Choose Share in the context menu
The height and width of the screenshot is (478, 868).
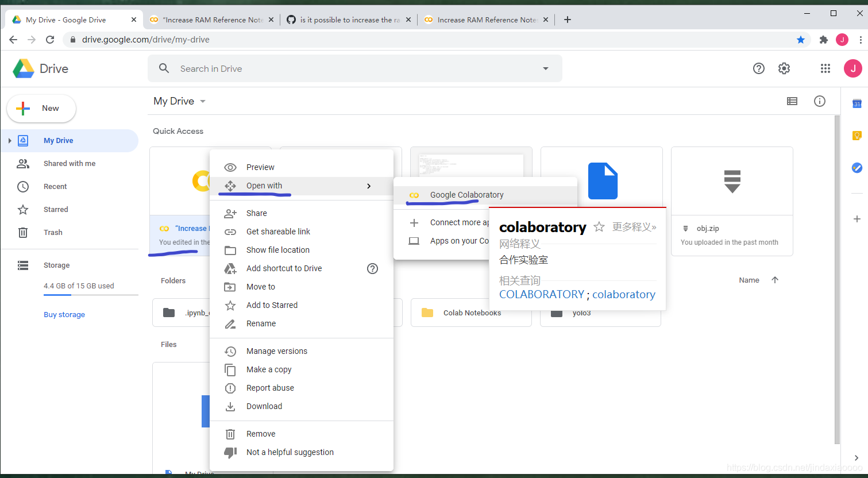(x=302, y=213)
